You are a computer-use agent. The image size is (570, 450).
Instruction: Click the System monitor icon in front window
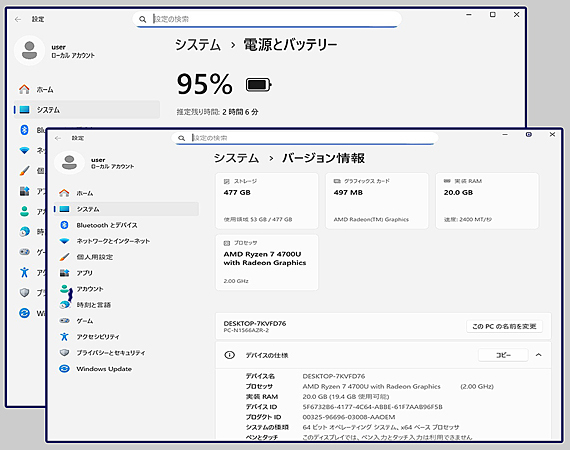click(64, 209)
